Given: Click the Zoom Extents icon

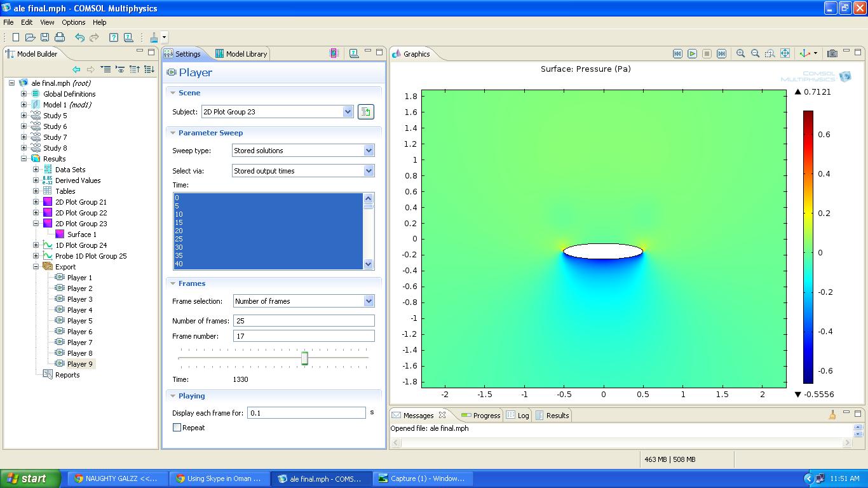Looking at the screenshot, I should (785, 54).
